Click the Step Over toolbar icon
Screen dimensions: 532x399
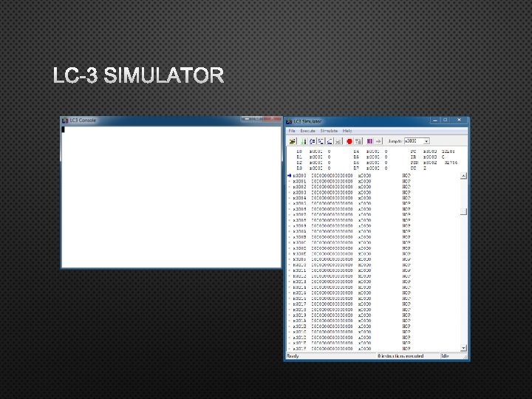313,141
